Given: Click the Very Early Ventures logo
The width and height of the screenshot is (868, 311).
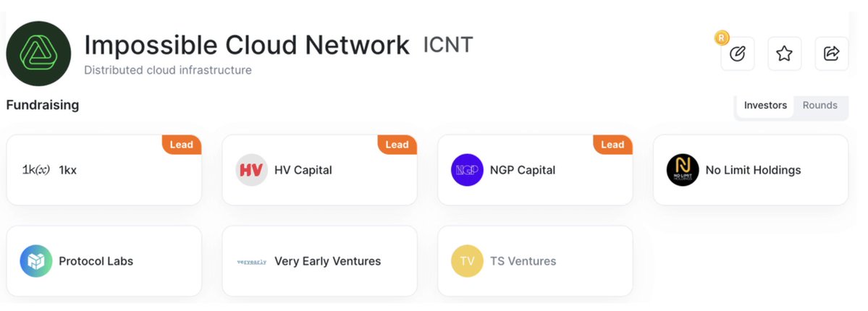Looking at the screenshot, I should click(x=251, y=261).
